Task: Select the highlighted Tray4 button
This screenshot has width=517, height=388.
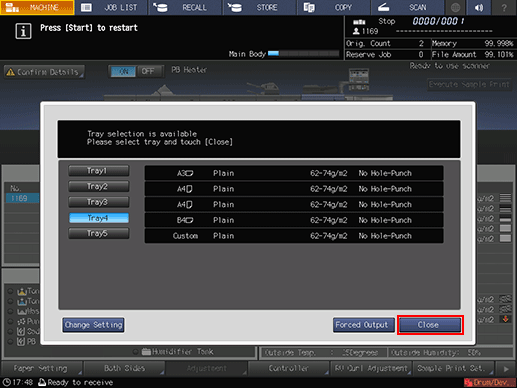Action: click(x=98, y=218)
